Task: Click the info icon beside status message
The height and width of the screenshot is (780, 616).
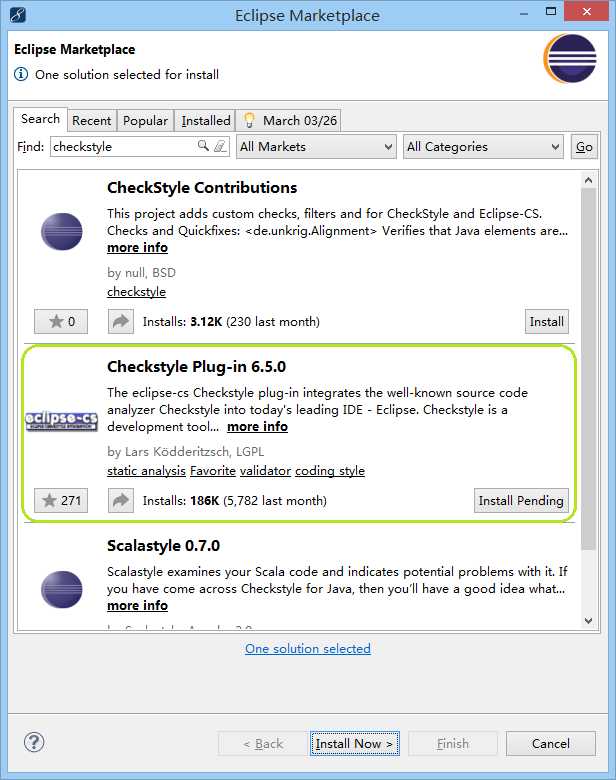Action: (x=21, y=75)
